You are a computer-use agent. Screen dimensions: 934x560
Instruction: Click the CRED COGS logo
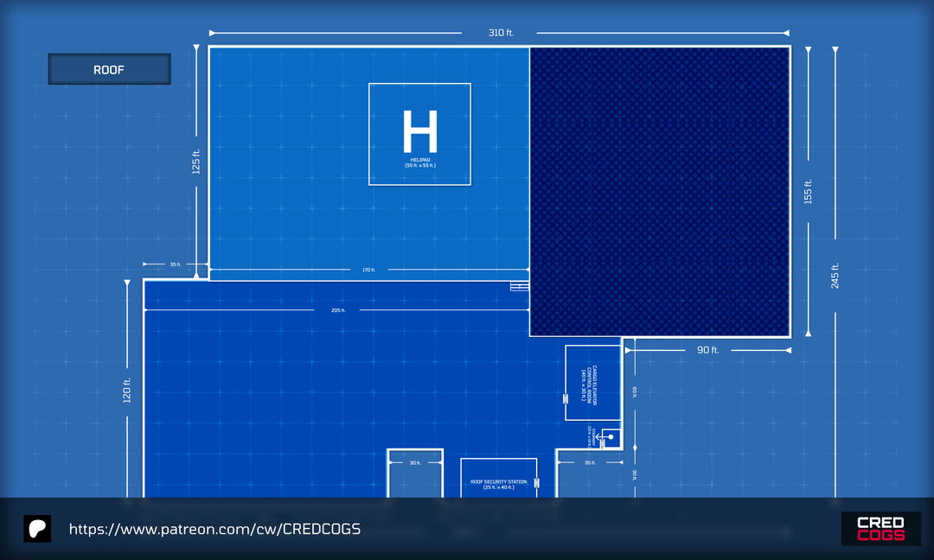tap(880, 529)
